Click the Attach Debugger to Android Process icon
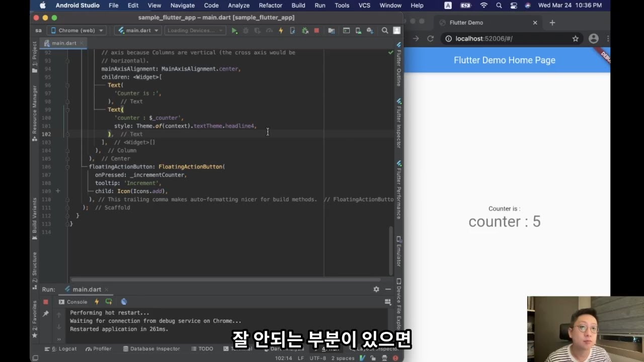The image size is (644, 362). [305, 31]
